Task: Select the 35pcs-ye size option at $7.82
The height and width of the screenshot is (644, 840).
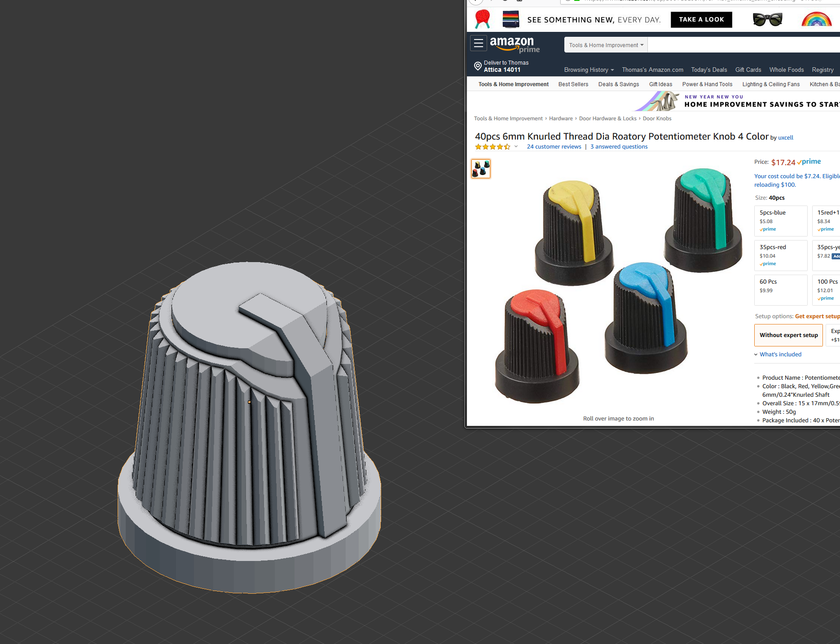Action: [x=826, y=255]
